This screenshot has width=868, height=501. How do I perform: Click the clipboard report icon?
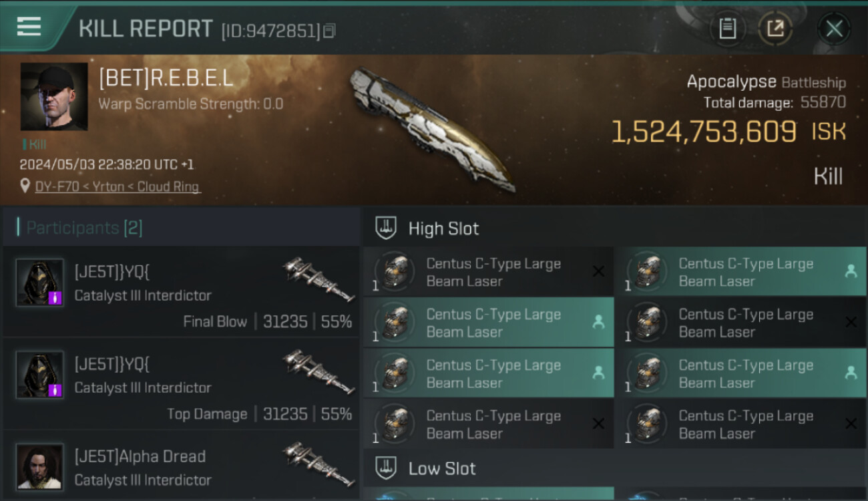(x=727, y=29)
